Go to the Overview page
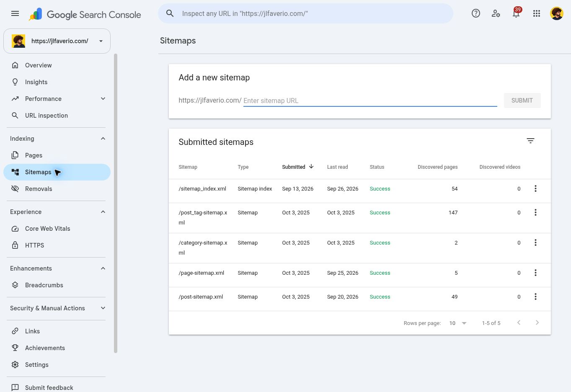Screen dimensions: 571x392 (x=57, y=65)
